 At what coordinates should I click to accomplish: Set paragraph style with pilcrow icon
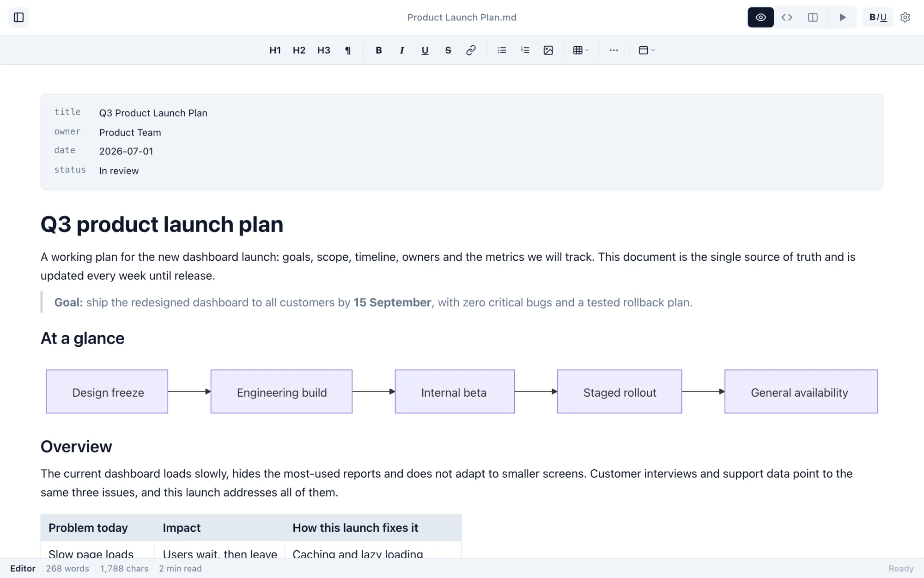click(348, 50)
